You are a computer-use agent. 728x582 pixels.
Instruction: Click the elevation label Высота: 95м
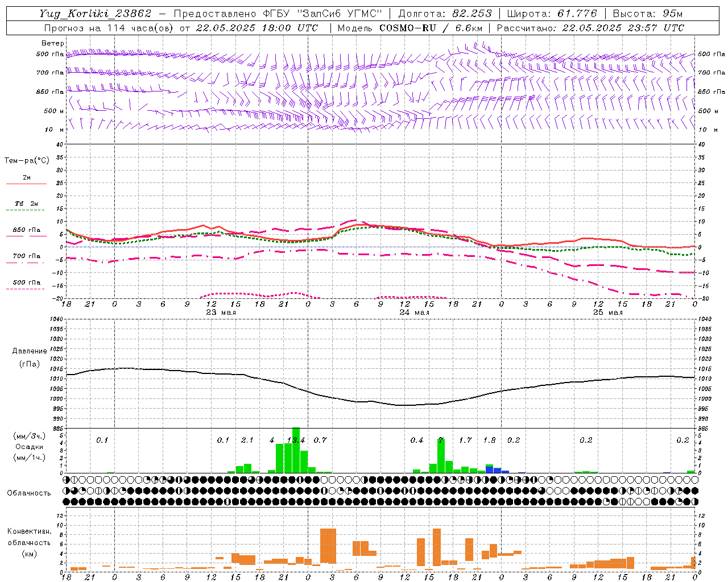point(647,14)
